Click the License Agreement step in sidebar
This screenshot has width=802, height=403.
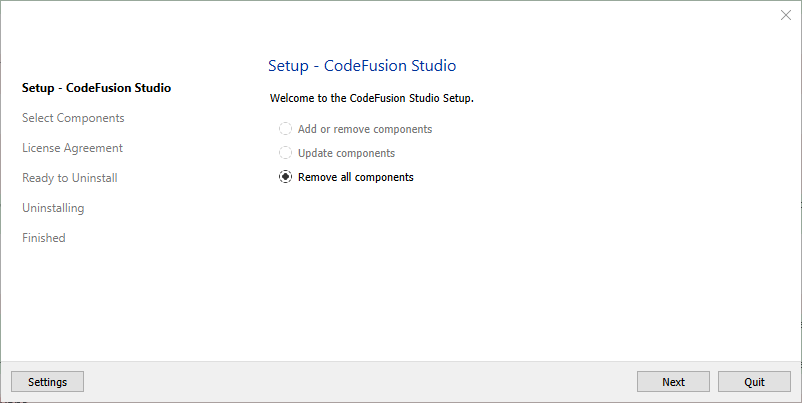(x=72, y=148)
